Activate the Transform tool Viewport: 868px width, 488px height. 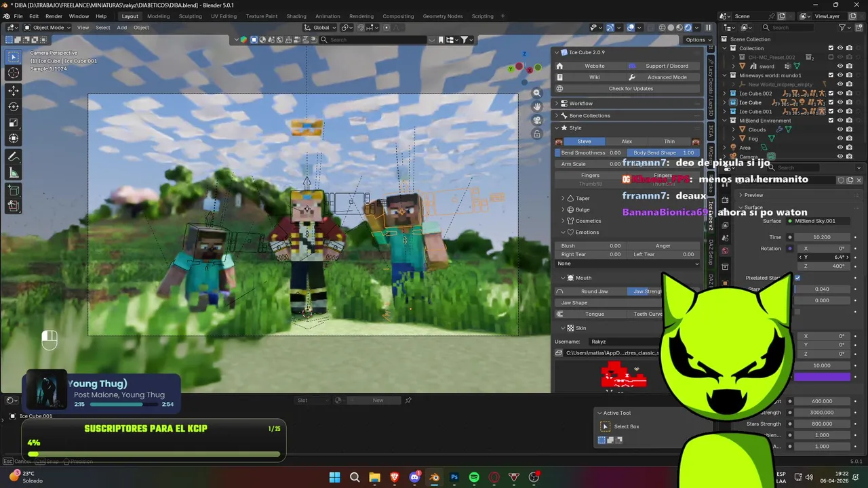pyautogui.click(x=14, y=139)
